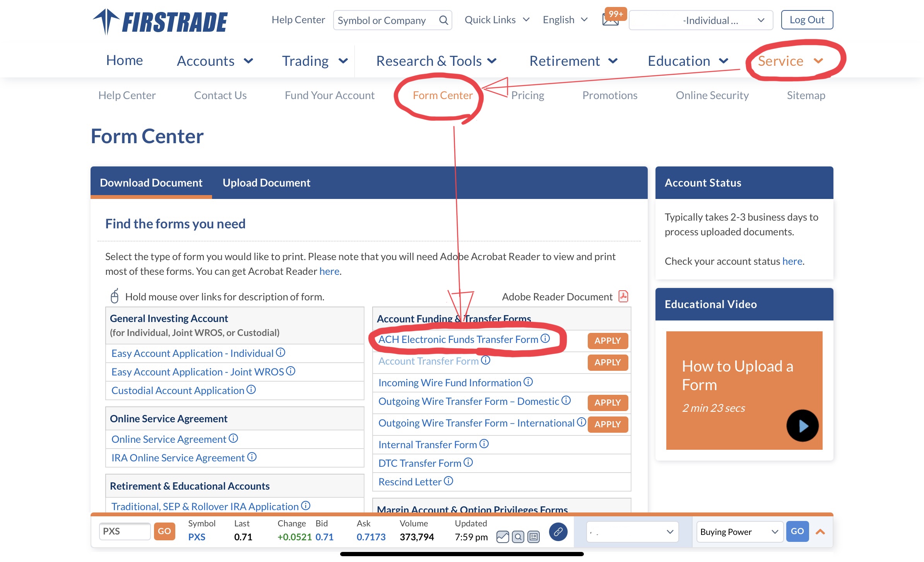This screenshot has height=562, width=924.
Task: Show info for ACH Electronic Funds Transfer Form
Action: coord(545,338)
